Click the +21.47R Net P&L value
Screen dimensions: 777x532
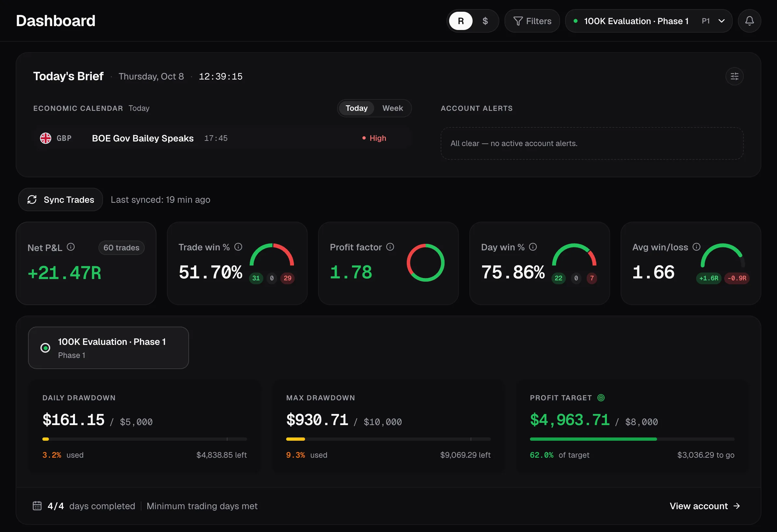coord(65,273)
